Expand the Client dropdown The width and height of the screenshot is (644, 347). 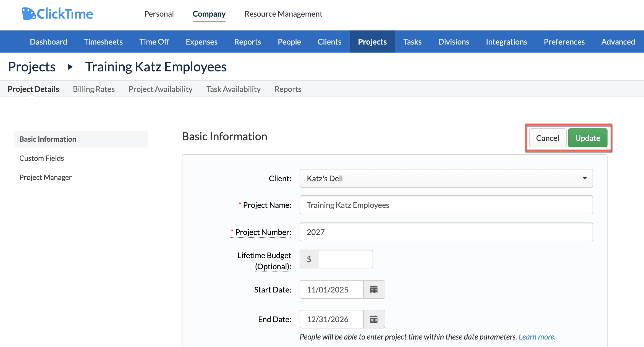(x=446, y=178)
